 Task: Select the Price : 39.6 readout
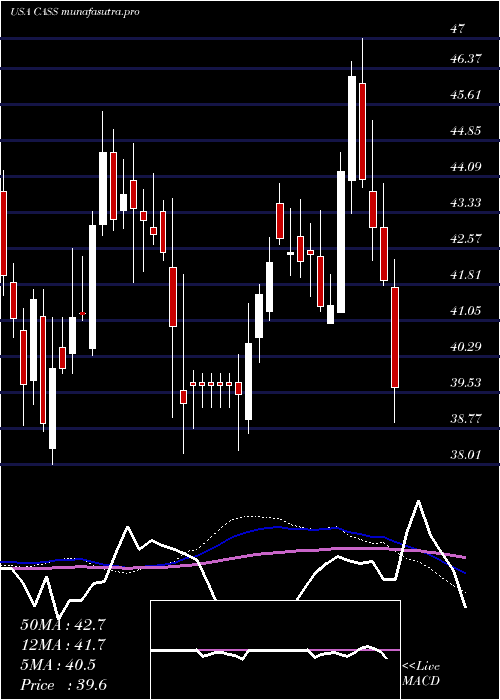63,685
